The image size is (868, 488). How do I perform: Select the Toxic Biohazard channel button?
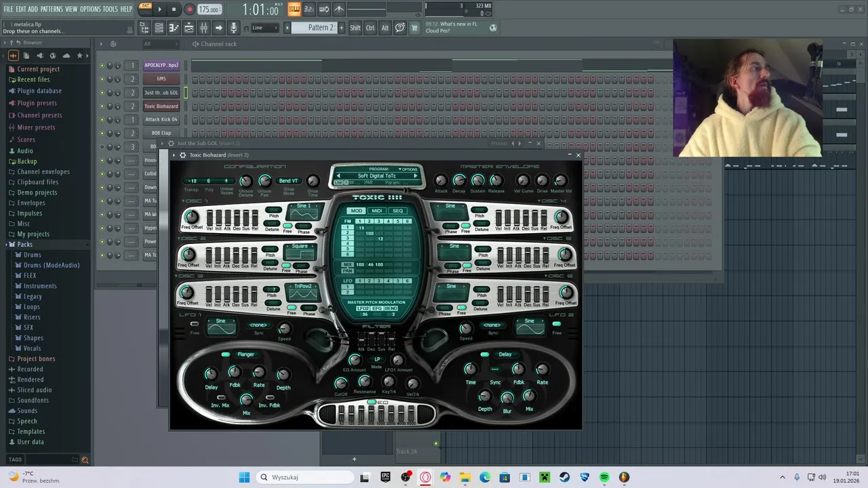pos(161,106)
